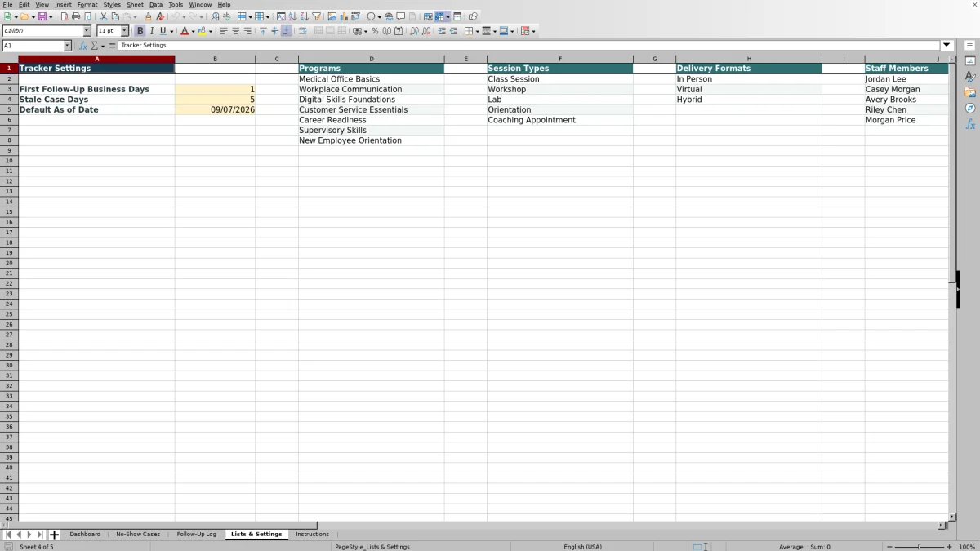Open the Data menu
Image resolution: width=980 pixels, height=551 pixels.
(x=155, y=4)
